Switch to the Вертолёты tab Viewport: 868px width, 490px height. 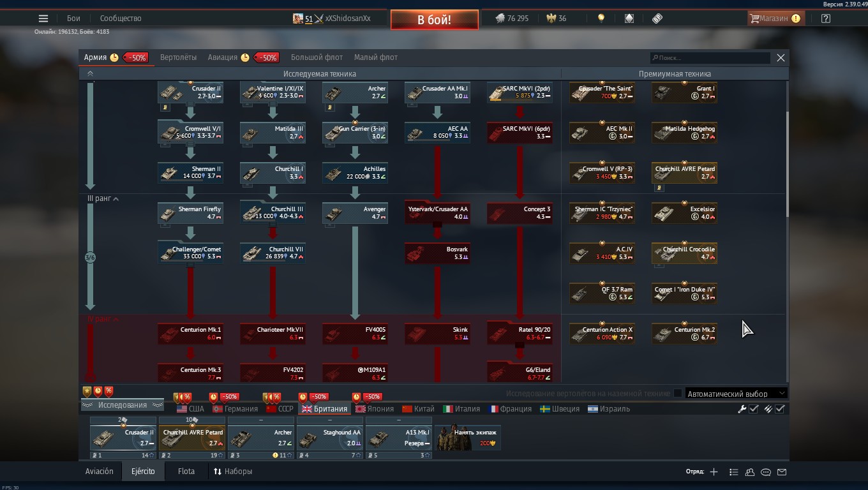(x=178, y=57)
